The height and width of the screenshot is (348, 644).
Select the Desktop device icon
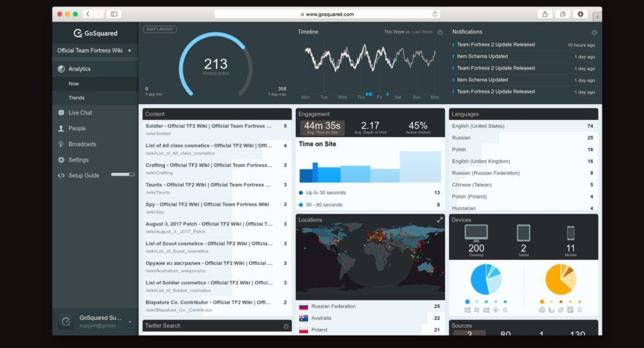[476, 233]
